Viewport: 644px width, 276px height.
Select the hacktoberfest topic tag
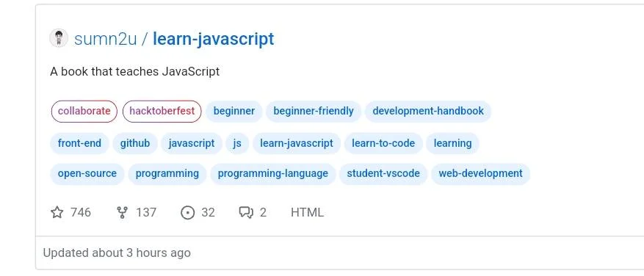click(162, 112)
